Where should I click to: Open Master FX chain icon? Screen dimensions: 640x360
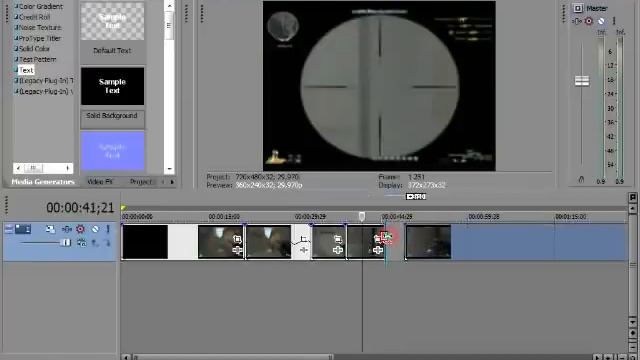click(x=576, y=21)
